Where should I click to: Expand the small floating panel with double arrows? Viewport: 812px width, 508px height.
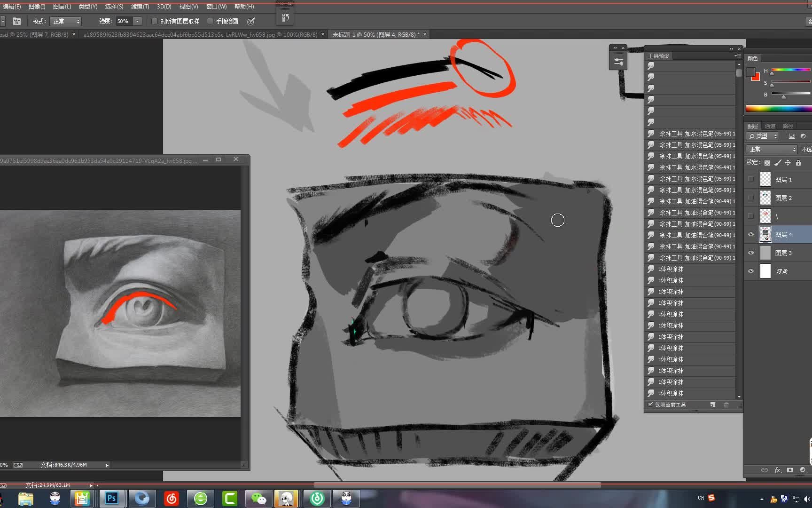click(x=615, y=48)
